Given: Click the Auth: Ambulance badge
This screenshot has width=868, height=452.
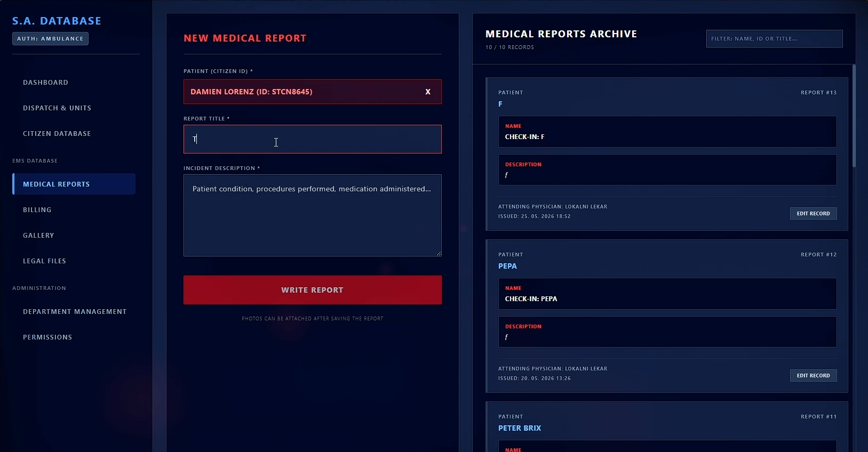Looking at the screenshot, I should (50, 39).
